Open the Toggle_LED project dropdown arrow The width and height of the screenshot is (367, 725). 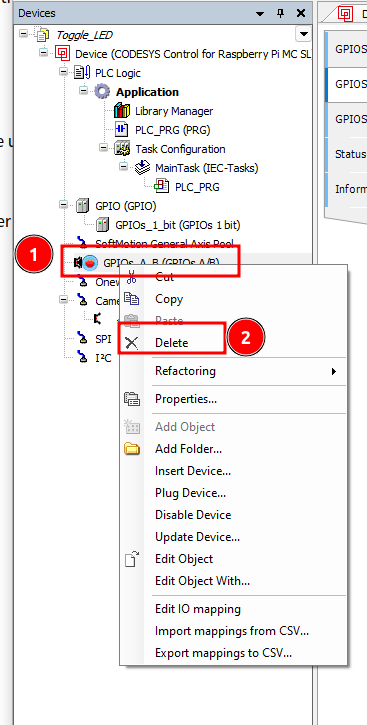pyautogui.click(x=303, y=34)
